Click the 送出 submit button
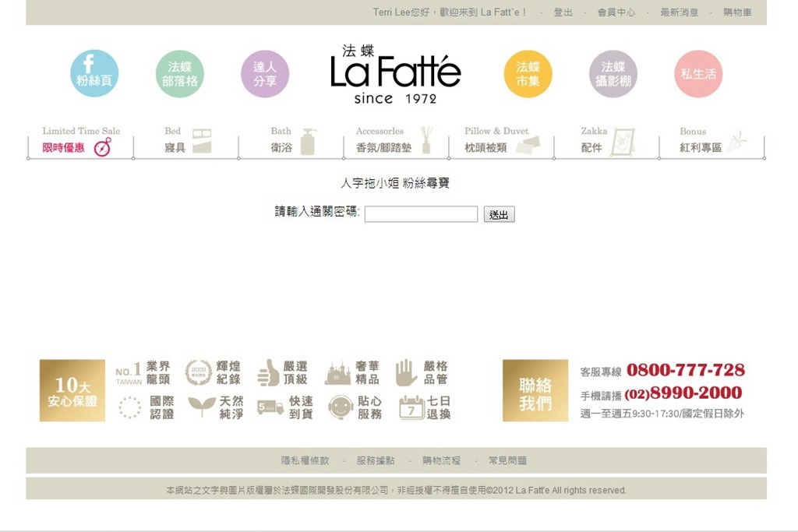The image size is (798, 532). (x=499, y=214)
